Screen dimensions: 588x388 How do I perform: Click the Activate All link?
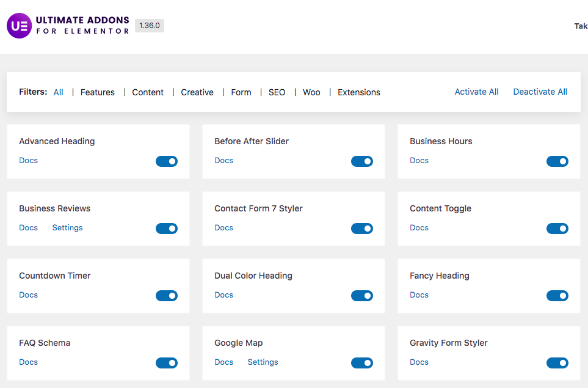click(x=476, y=92)
